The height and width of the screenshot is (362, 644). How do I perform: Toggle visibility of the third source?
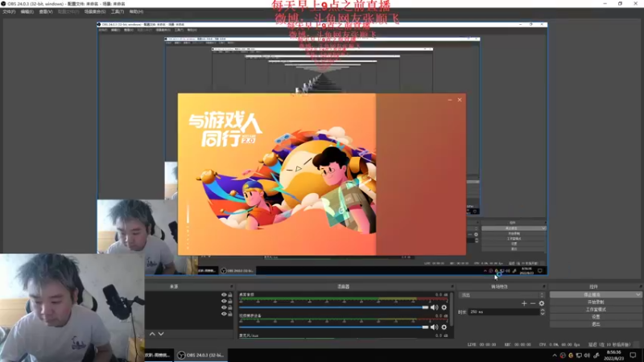(224, 307)
